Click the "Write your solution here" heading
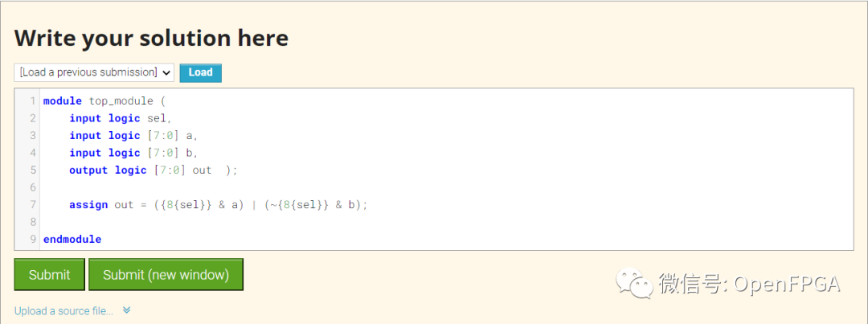Image resolution: width=868 pixels, height=324 pixels. tap(151, 38)
